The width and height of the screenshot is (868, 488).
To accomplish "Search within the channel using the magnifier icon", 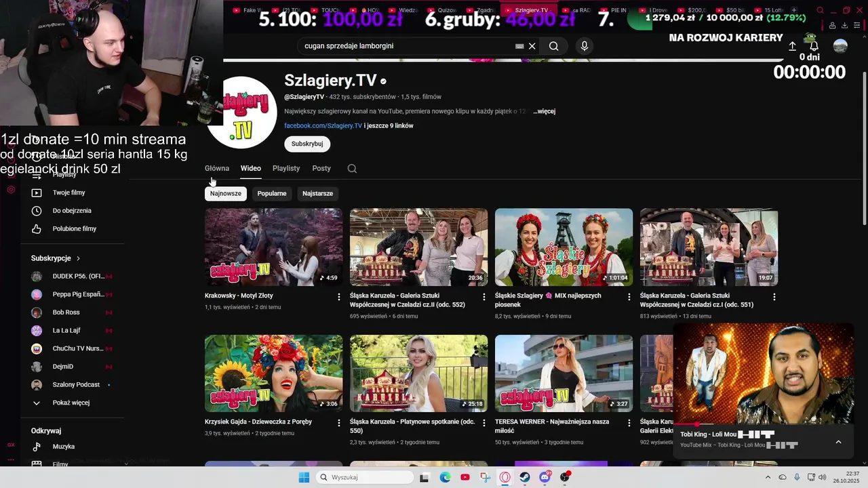I will [352, 168].
